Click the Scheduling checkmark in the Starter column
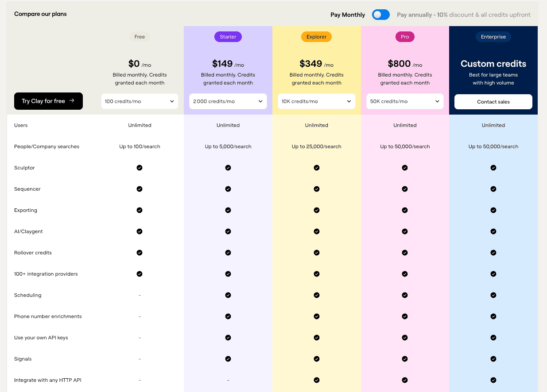The image size is (547, 392). pos(228,295)
